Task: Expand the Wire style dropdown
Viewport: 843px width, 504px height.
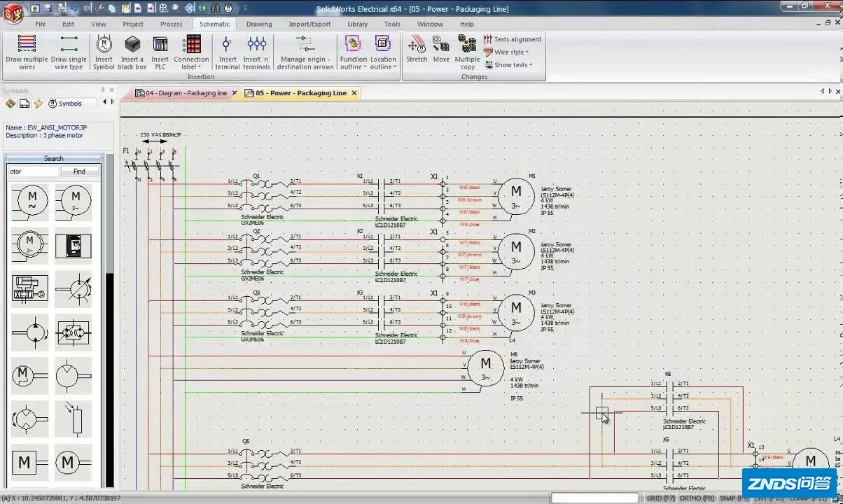Action: [510, 52]
